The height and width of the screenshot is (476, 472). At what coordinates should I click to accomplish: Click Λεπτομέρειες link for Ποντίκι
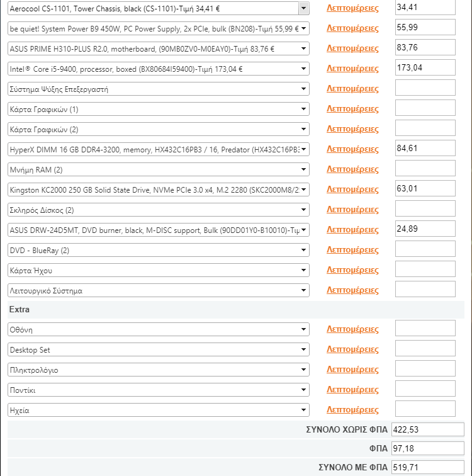coord(352,390)
